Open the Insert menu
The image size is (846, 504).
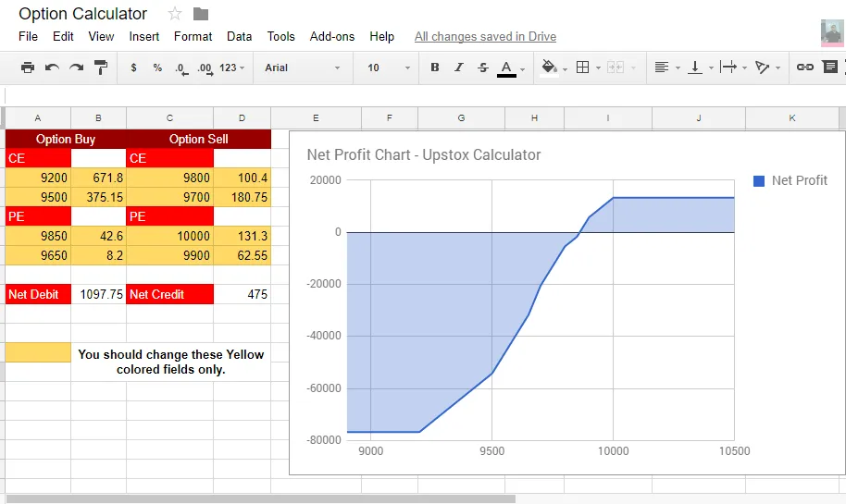(x=144, y=36)
